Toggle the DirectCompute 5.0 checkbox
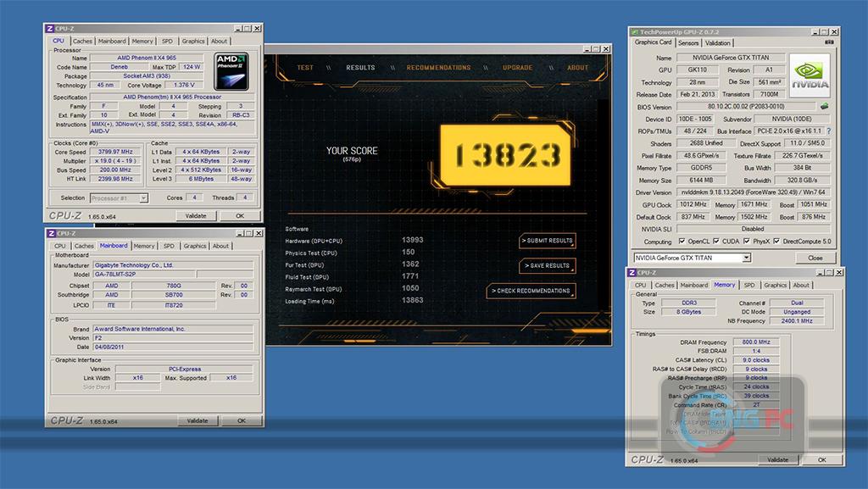This screenshot has width=868, height=489. pos(776,242)
